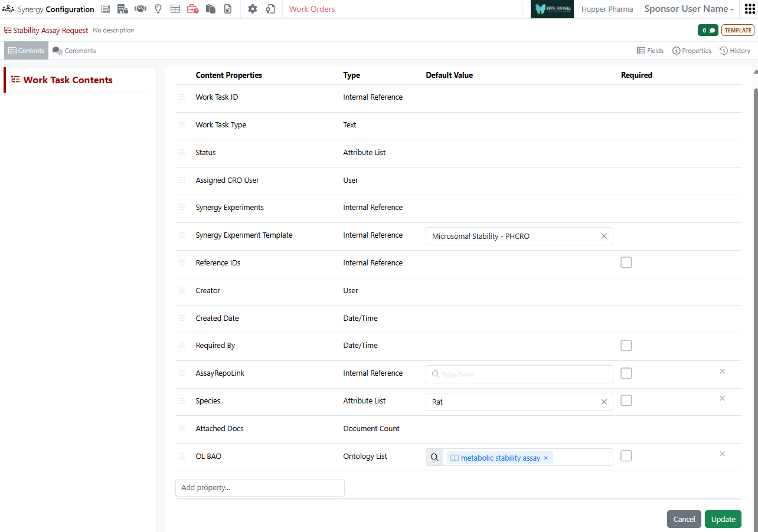Toggle Required checkbox for AssayRepoLink
Screen dimensions: 758x532
(626, 373)
